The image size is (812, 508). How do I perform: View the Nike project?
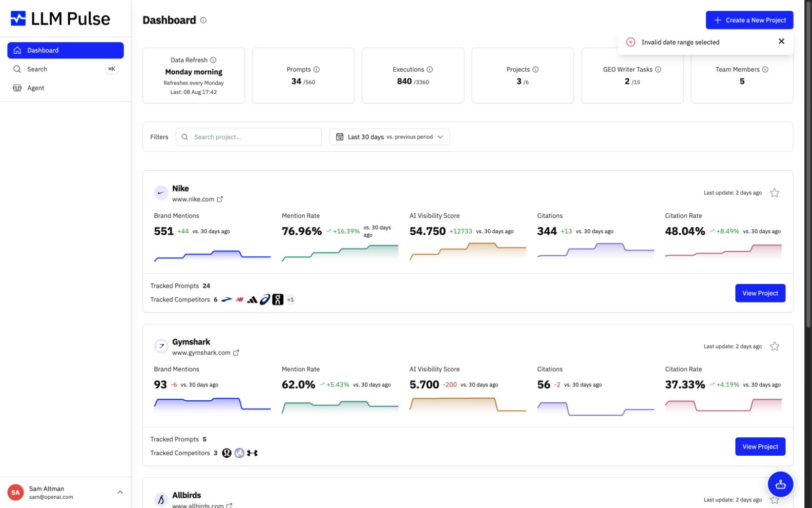tap(760, 293)
